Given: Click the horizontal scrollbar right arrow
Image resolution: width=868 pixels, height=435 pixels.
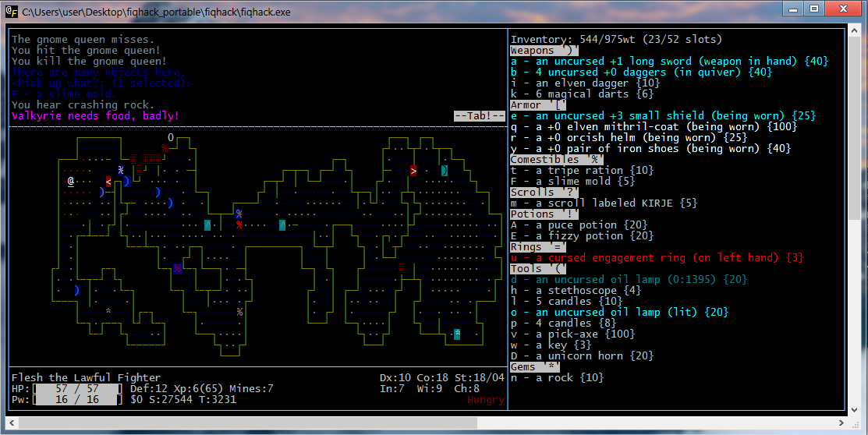Looking at the screenshot, I should [841, 423].
